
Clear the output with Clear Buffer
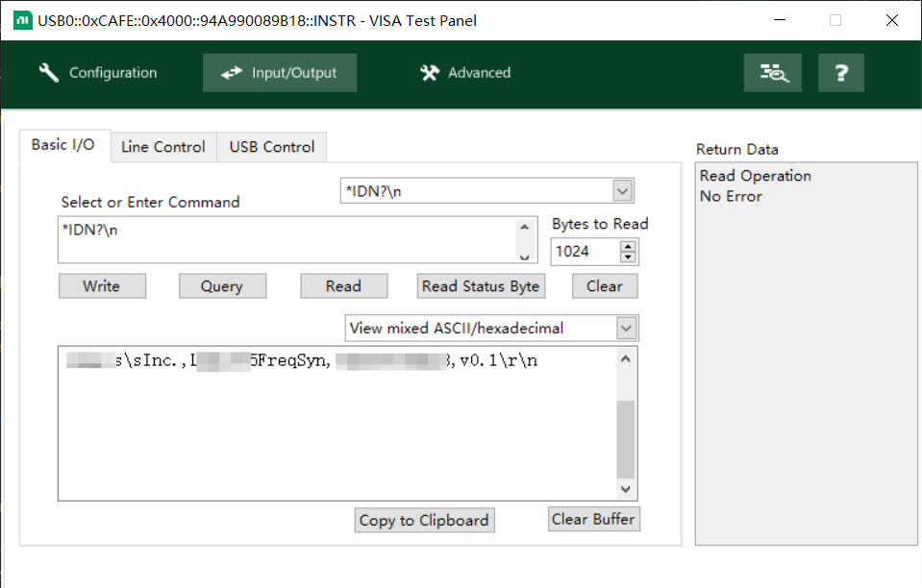[593, 520]
